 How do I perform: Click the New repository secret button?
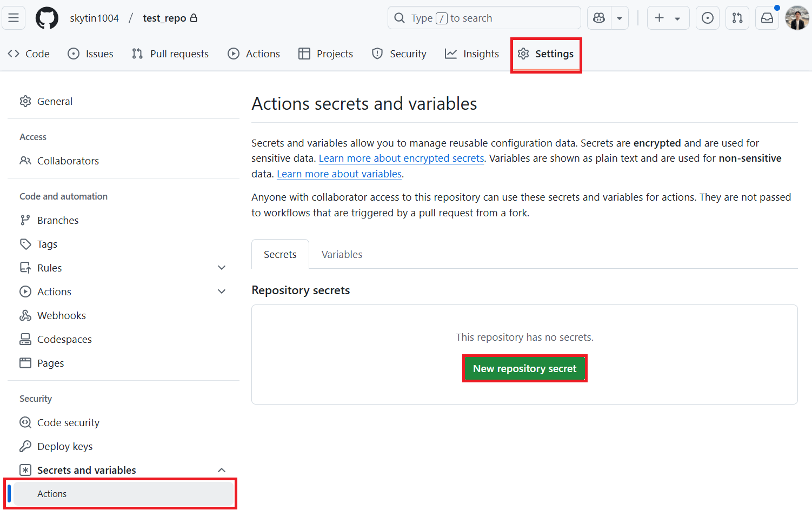(x=524, y=368)
